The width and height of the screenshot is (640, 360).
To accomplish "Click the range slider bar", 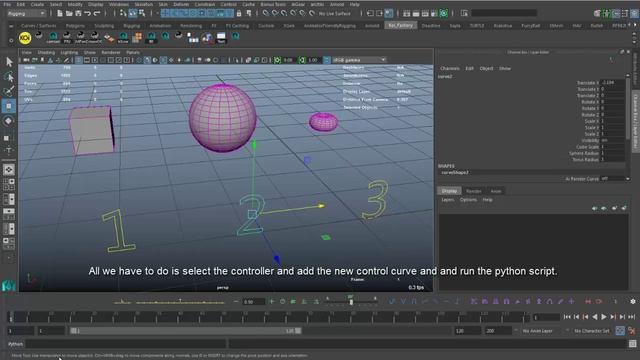I will (x=186, y=331).
